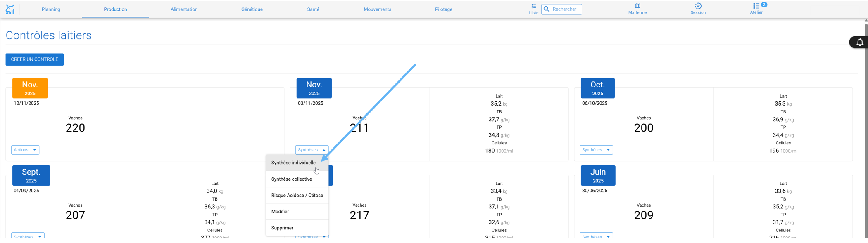Click the Sept. 2025 date badge

coord(31,176)
